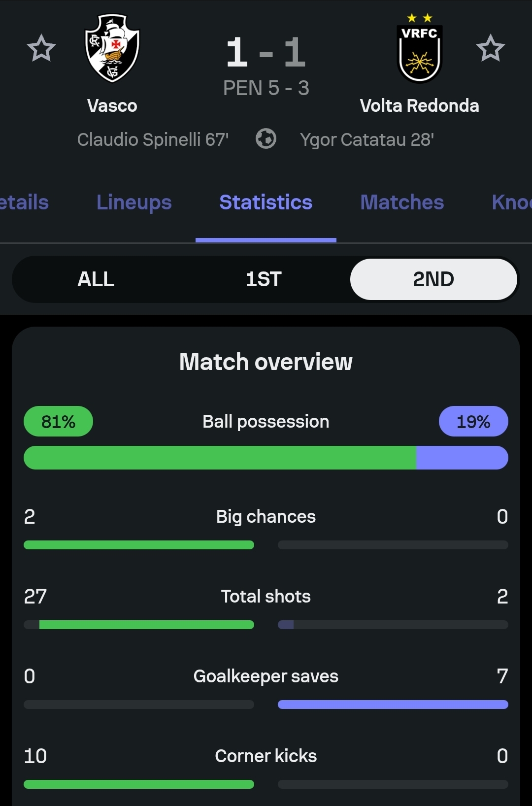Viewport: 532px width, 806px height.
Task: Open the Knockout tab at right edge
Action: (x=511, y=202)
